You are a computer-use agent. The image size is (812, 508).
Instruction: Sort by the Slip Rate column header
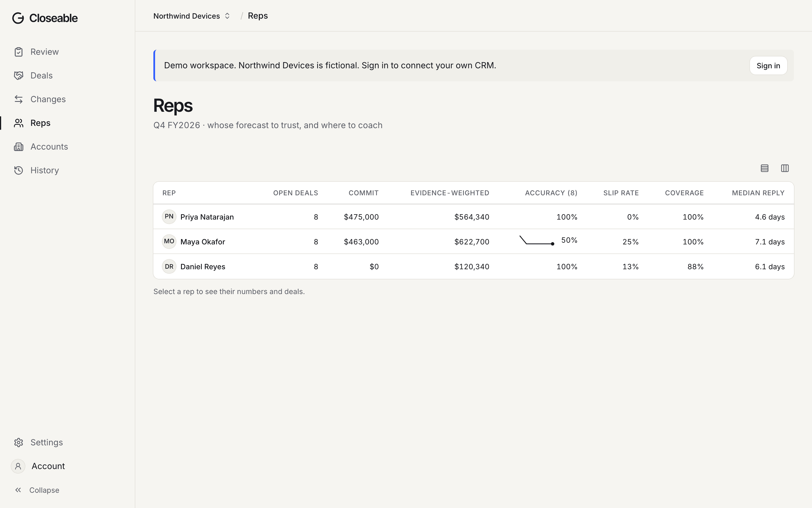coord(621,193)
